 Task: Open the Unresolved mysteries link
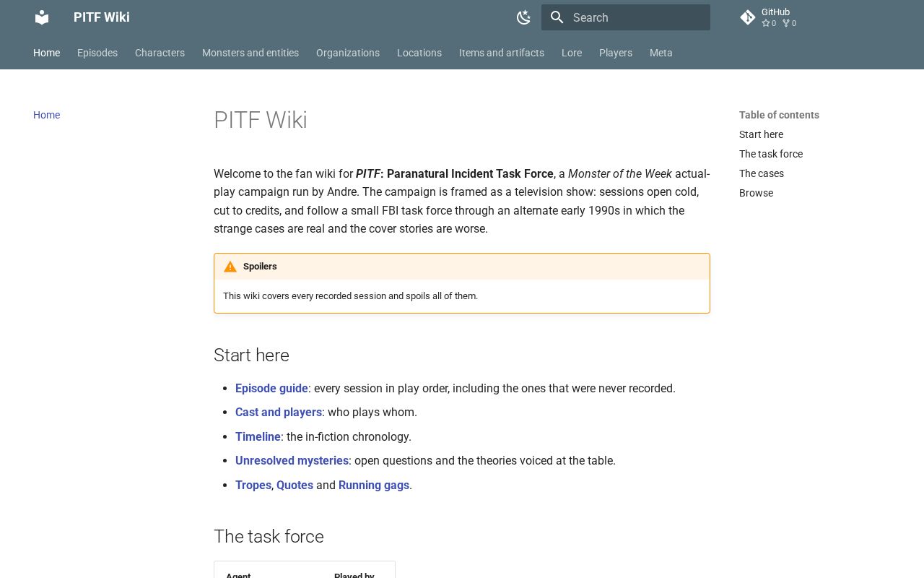click(292, 460)
